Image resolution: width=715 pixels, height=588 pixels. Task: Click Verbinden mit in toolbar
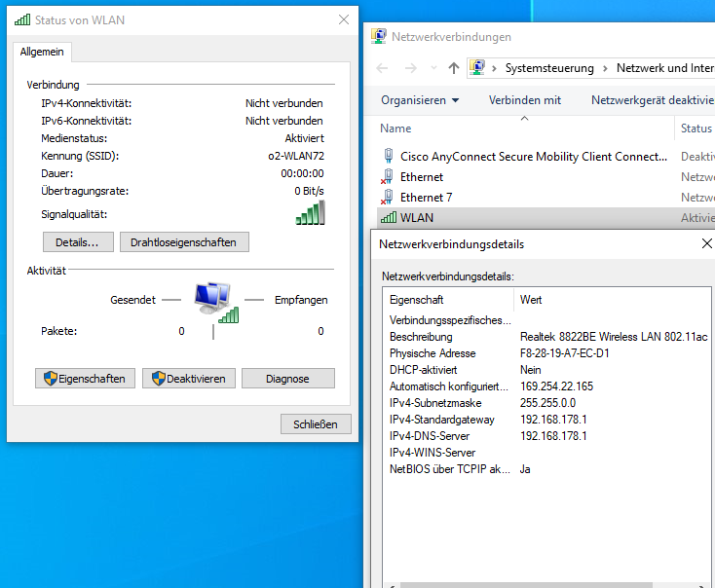point(525,100)
